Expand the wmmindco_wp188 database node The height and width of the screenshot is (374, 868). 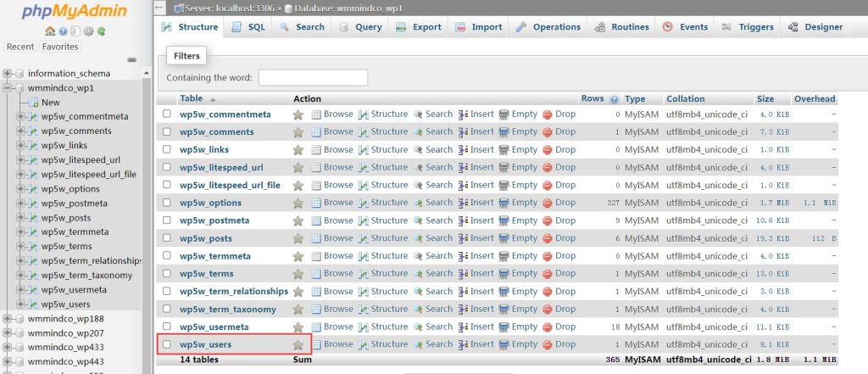click(7, 319)
